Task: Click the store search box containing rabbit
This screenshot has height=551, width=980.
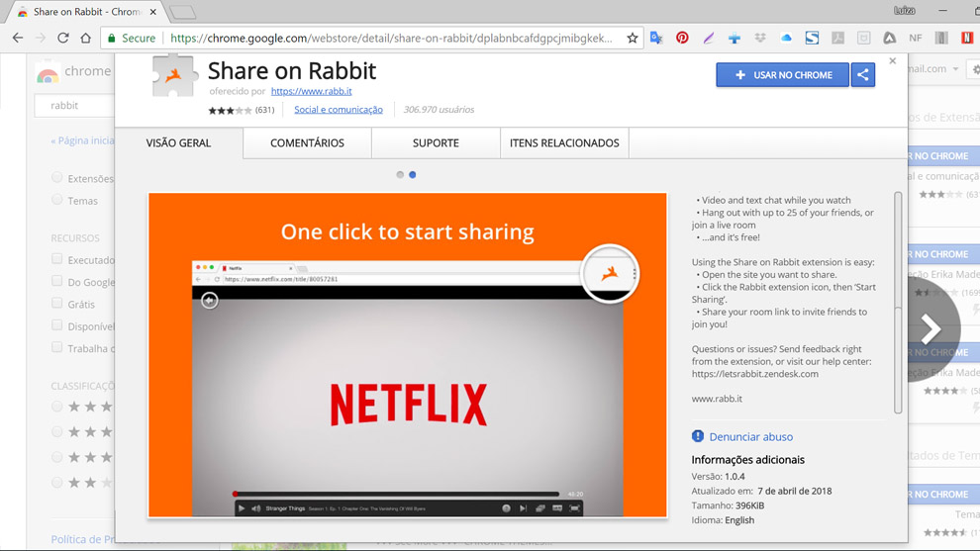Action: coord(75,106)
